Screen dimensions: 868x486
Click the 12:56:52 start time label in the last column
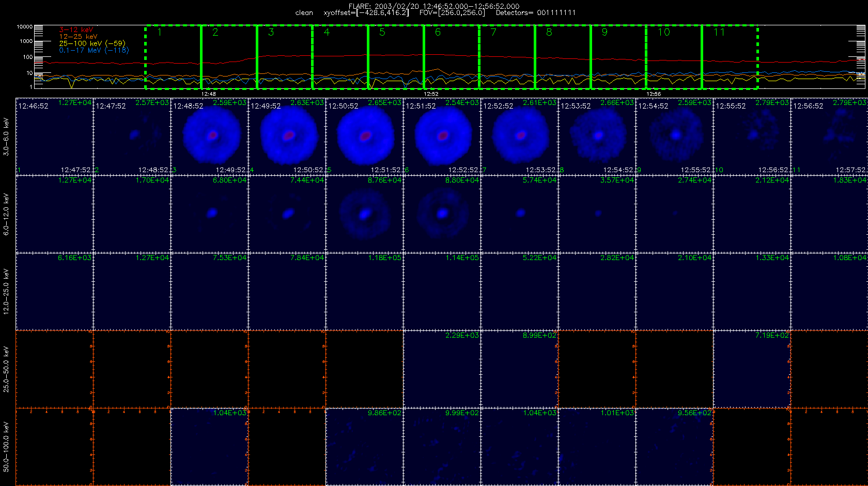(808, 106)
